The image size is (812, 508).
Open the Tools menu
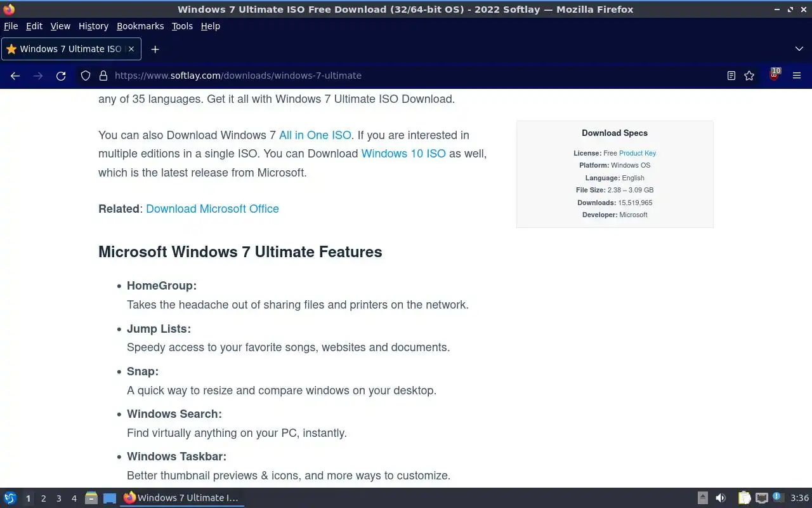pyautogui.click(x=182, y=26)
